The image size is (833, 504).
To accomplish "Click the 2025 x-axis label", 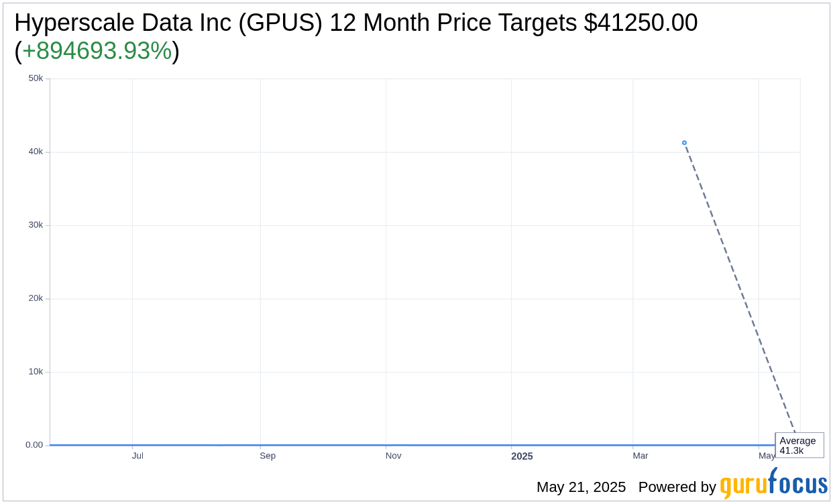I will click(x=522, y=456).
